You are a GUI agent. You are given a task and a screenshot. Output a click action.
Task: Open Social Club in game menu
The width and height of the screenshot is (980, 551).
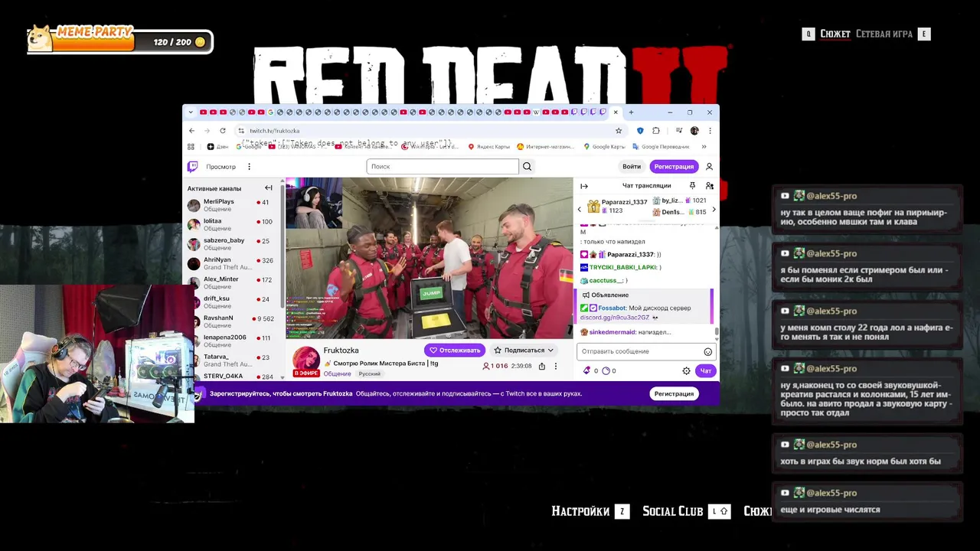coord(673,511)
